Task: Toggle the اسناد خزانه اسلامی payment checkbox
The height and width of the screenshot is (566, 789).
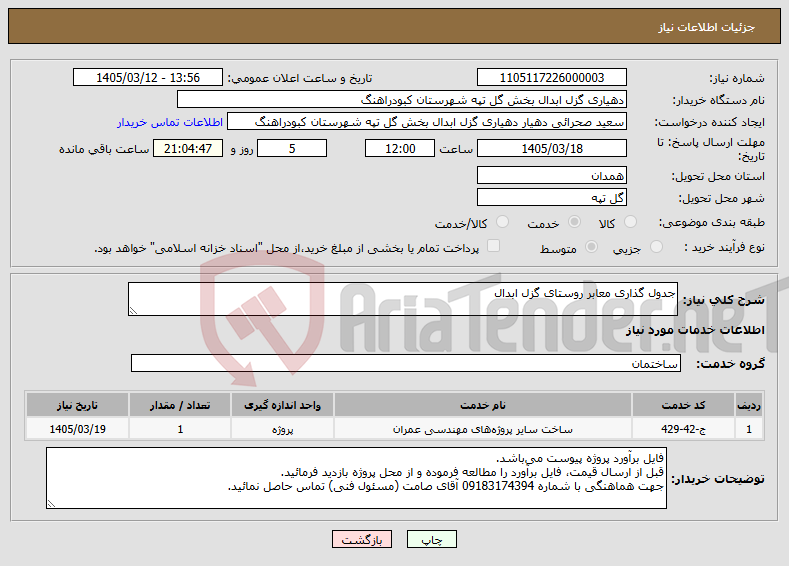Action: pyautogui.click(x=494, y=246)
